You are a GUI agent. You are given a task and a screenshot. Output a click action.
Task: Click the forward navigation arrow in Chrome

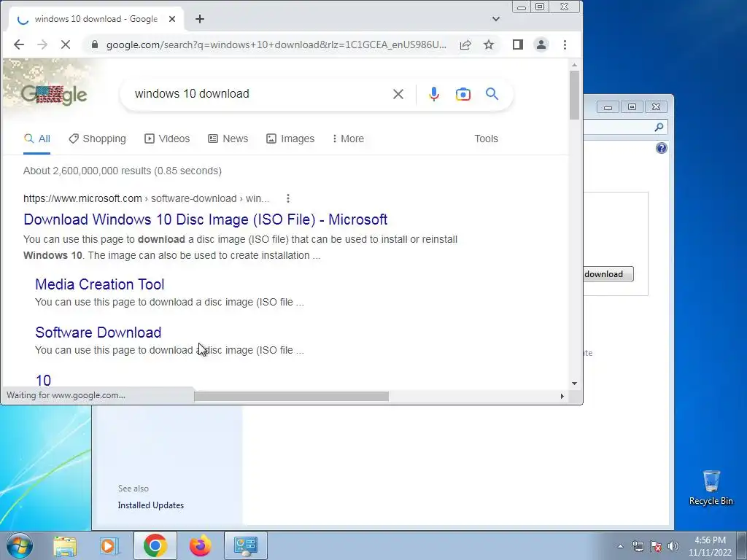(42, 44)
